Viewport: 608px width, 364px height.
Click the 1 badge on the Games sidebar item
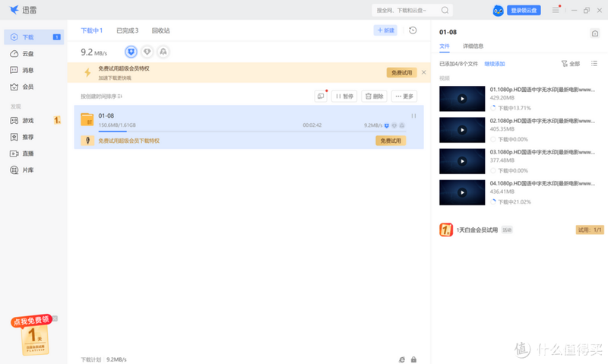click(x=57, y=121)
